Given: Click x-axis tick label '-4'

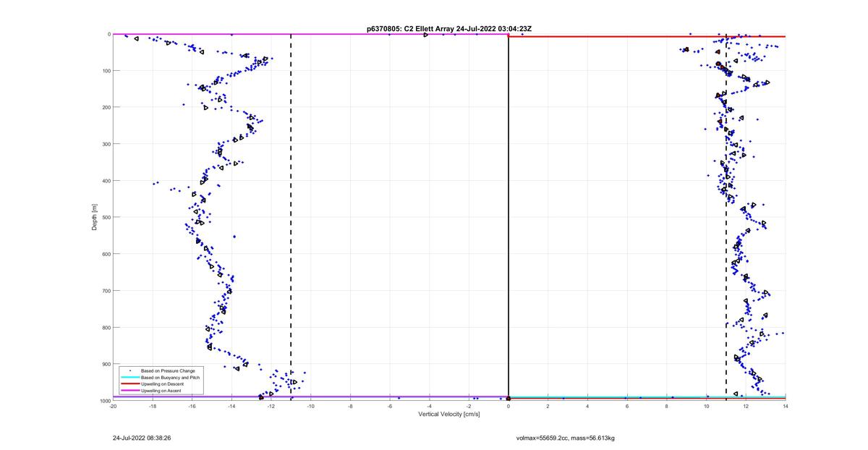Looking at the screenshot, I should [x=429, y=405].
